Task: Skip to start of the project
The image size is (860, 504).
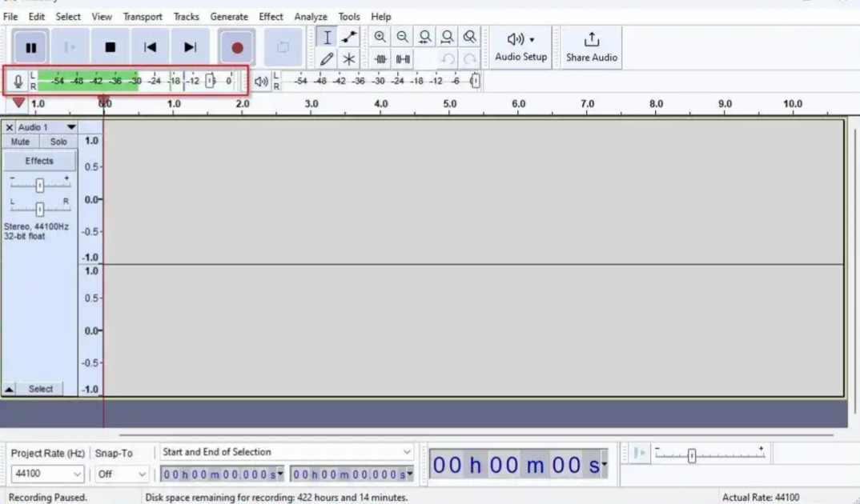Action: (x=150, y=48)
